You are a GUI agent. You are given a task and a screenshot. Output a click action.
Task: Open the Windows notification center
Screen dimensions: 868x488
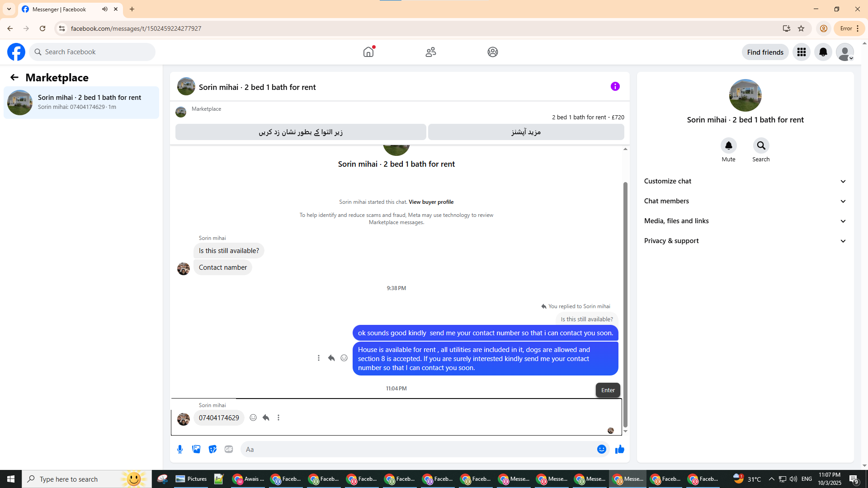(x=854, y=479)
